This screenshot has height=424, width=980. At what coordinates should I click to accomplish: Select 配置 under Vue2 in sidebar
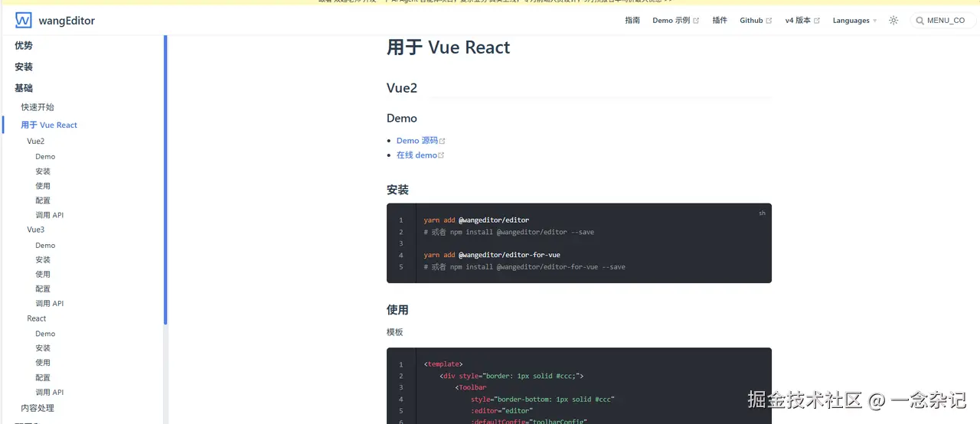(x=43, y=201)
